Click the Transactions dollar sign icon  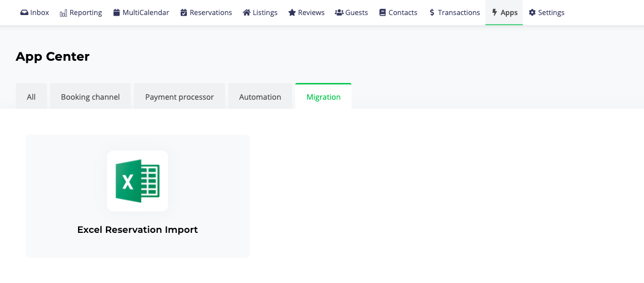tap(432, 13)
